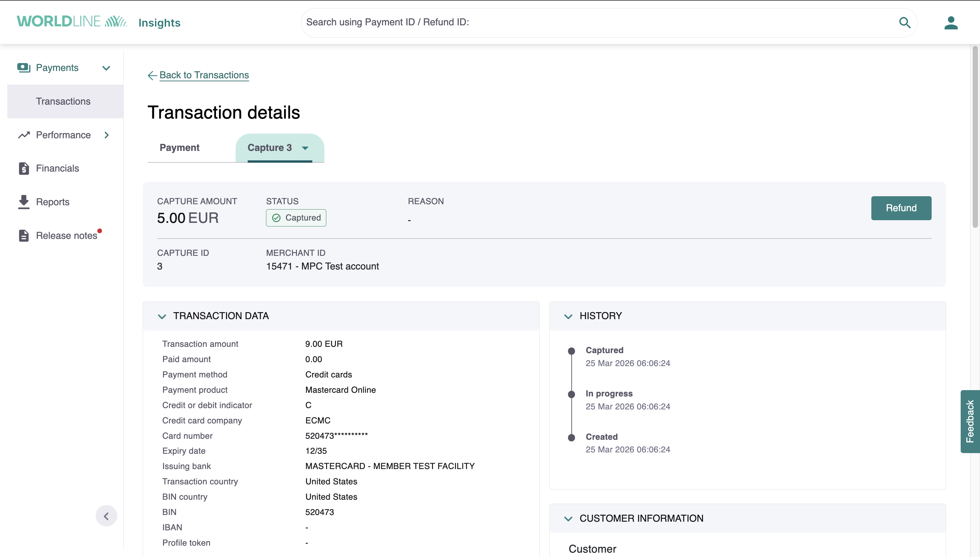
Task: Click the Performance trend line icon
Action: coord(24,135)
